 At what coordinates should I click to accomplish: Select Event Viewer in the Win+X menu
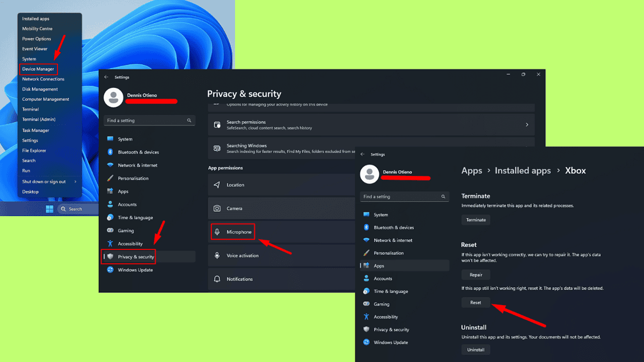pyautogui.click(x=35, y=49)
